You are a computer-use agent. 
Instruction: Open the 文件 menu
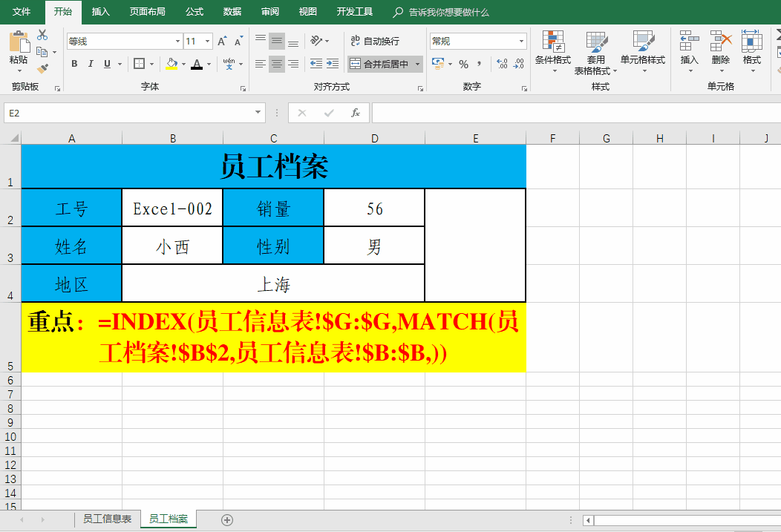(21, 12)
